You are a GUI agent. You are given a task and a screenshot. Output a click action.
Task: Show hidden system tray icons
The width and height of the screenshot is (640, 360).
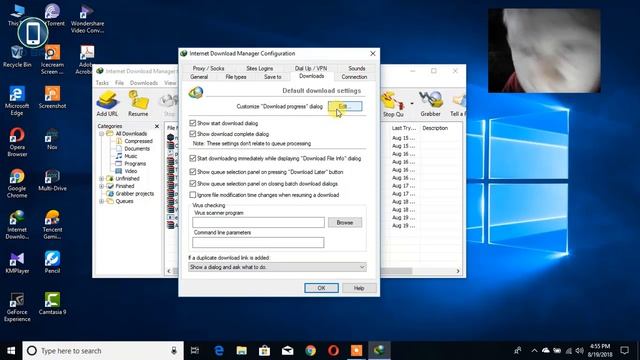coord(534,351)
